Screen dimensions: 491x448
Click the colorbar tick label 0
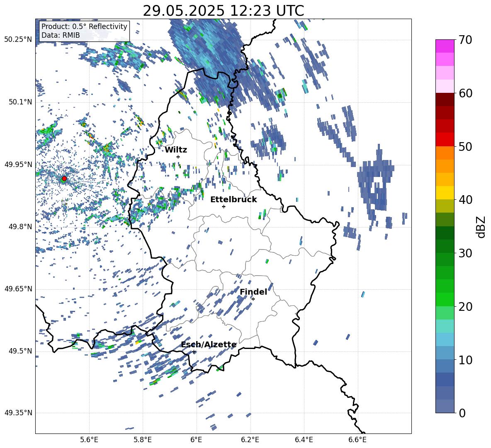tap(462, 413)
